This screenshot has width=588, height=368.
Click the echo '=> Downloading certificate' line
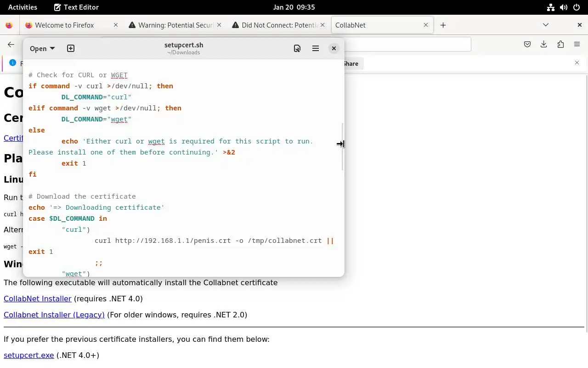[x=96, y=207]
